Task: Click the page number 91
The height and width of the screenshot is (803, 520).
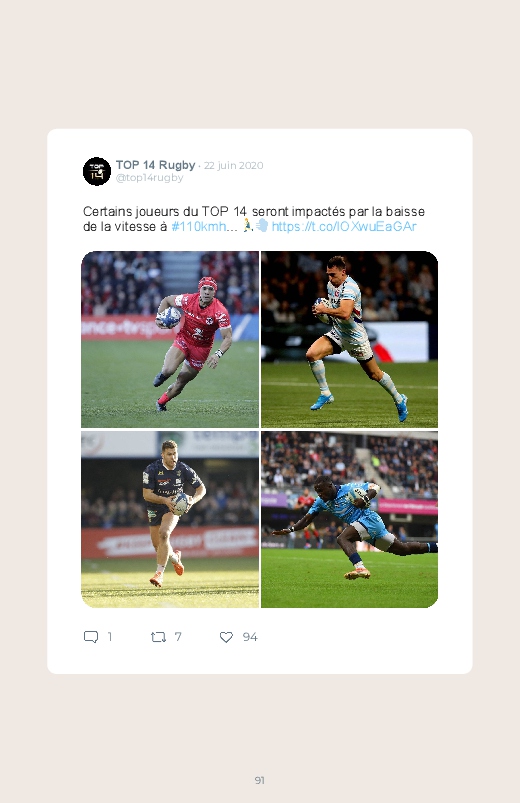Action: point(260,780)
